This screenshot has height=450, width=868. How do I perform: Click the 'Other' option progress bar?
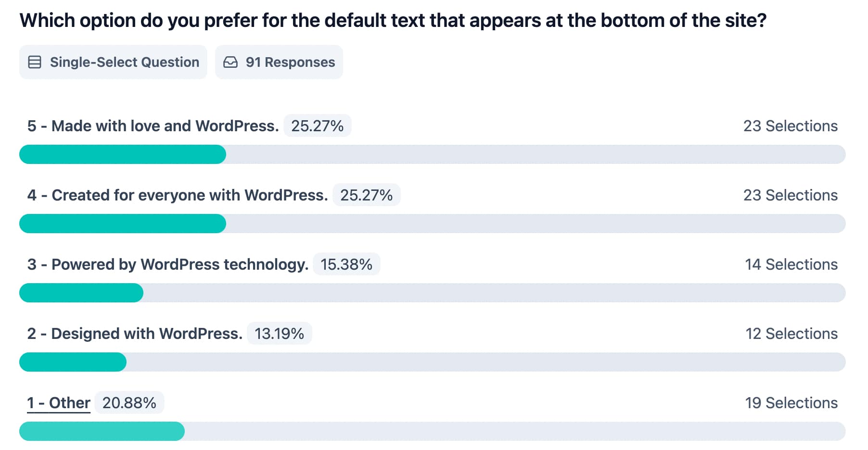[x=432, y=431]
